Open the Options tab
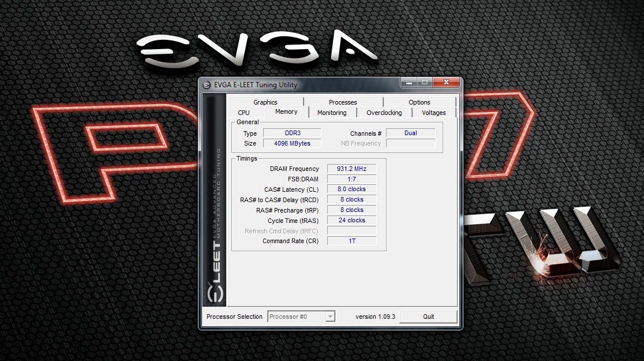Screen dimensions: 644x361 pyautogui.click(x=420, y=102)
